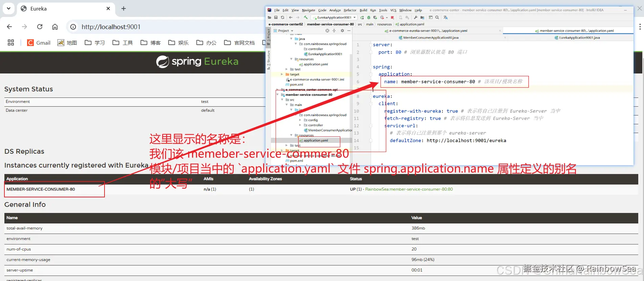
Task: Collapse the src folder under member-service-consumer-80
Action: (282, 100)
